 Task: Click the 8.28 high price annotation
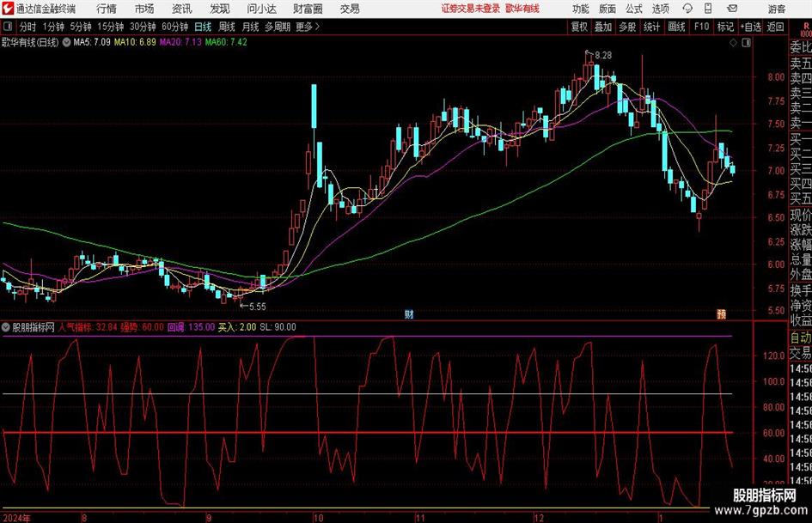click(x=603, y=55)
